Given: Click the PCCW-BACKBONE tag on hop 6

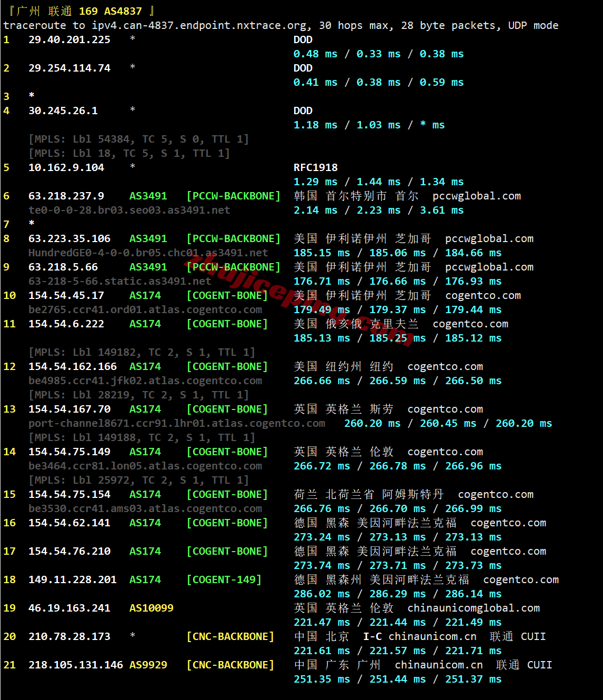Looking at the screenshot, I should (x=233, y=196).
